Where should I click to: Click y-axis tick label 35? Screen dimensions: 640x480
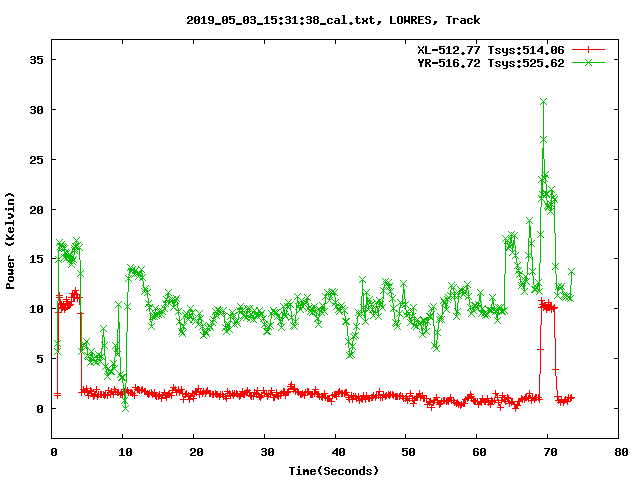tap(36, 60)
